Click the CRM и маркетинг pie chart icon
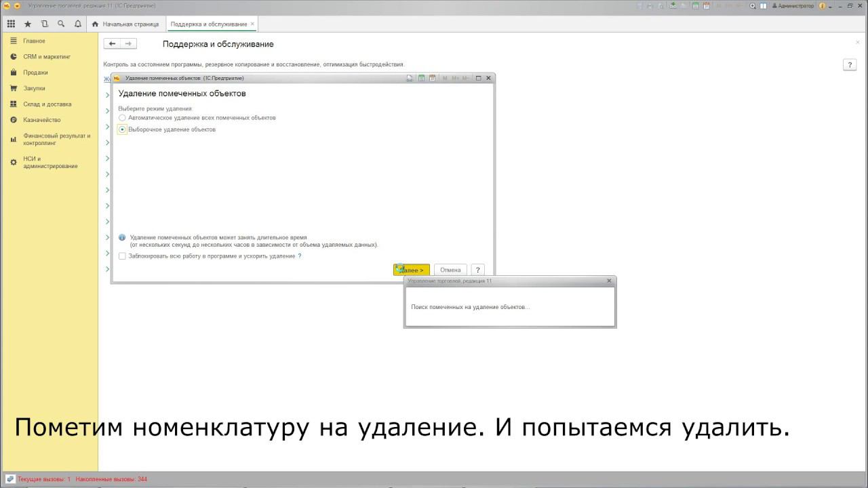The width and height of the screenshot is (868, 488). click(x=14, y=57)
